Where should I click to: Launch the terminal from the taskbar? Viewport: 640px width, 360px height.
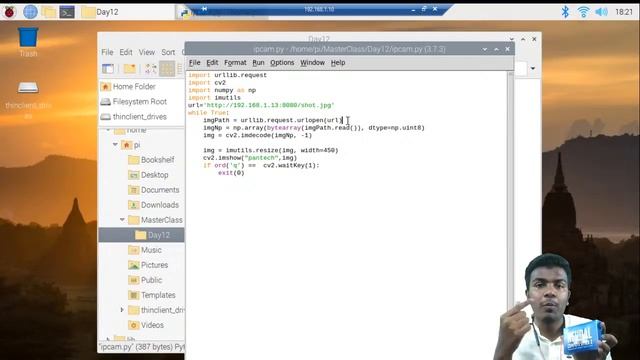(67, 12)
